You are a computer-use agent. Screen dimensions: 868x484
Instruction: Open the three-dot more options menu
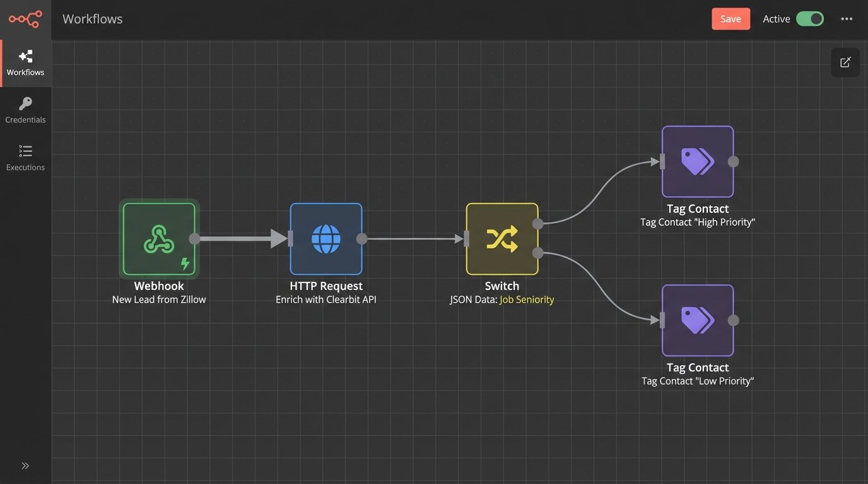pos(847,19)
